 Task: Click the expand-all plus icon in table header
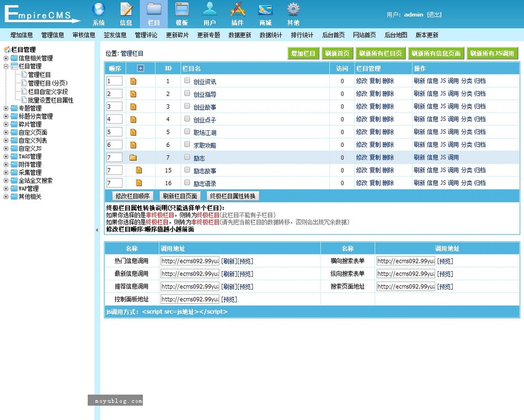(x=140, y=68)
